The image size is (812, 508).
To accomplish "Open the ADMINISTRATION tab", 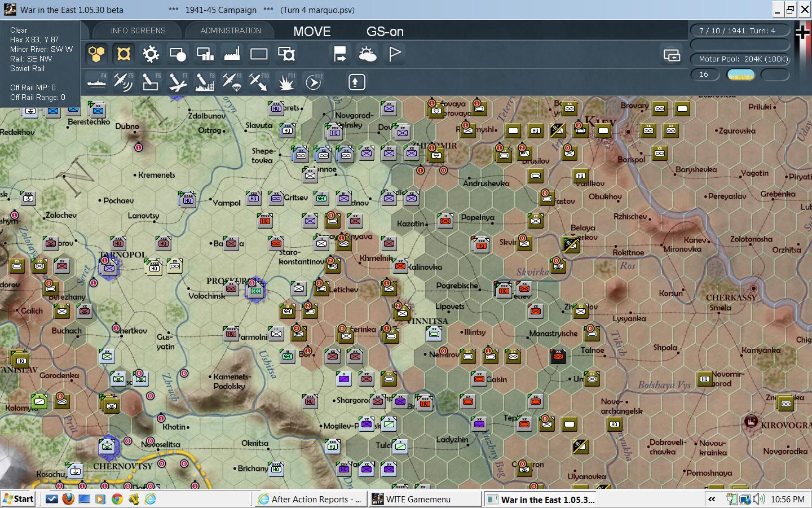I will pos(231,30).
